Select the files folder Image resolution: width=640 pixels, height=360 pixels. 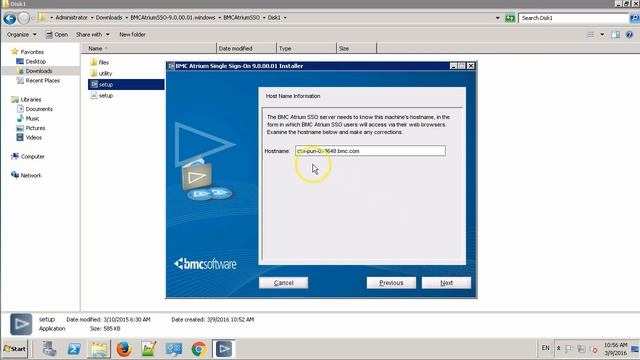point(100,62)
